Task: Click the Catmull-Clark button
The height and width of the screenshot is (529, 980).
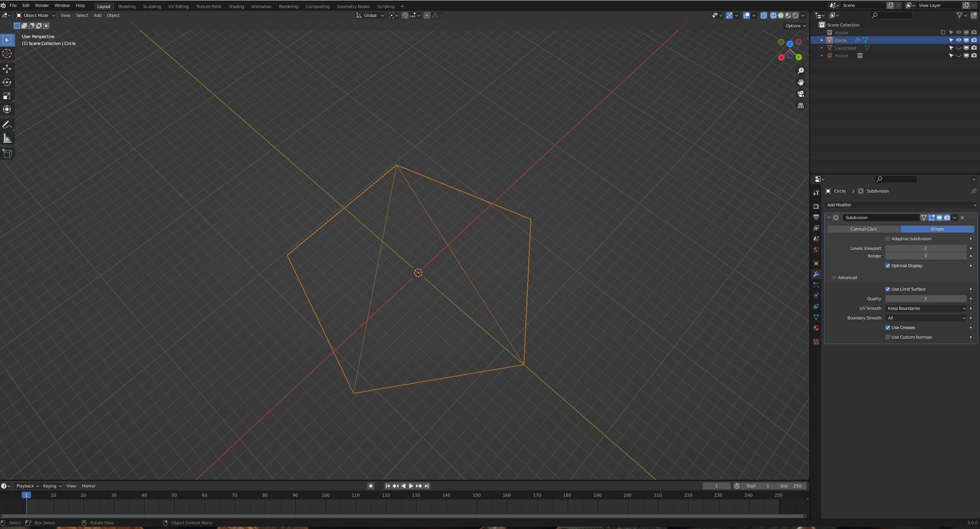Action: (863, 229)
